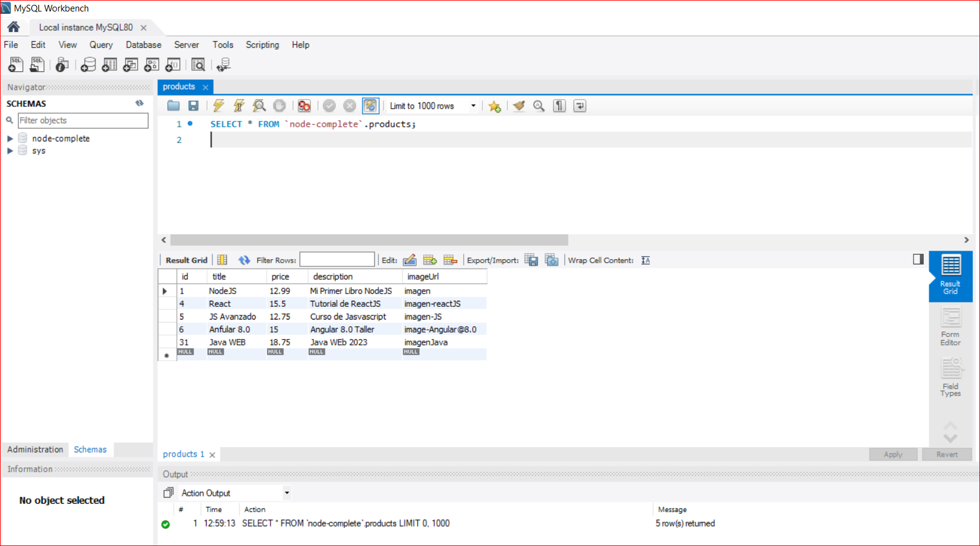
Task: Expand the sys schema
Action: (10, 151)
